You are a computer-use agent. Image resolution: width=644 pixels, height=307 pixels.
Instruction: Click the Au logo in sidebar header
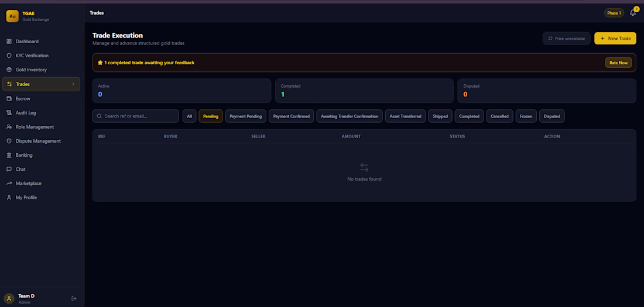(12, 16)
